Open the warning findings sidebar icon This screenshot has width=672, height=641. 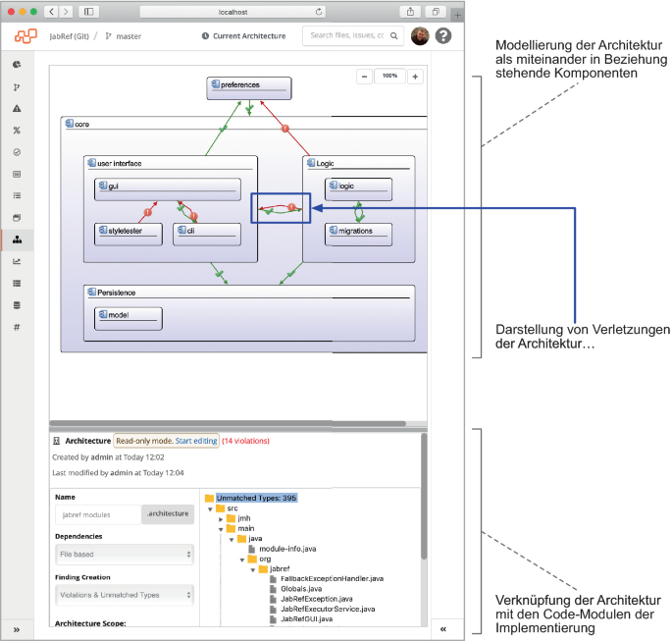pyautogui.click(x=17, y=108)
